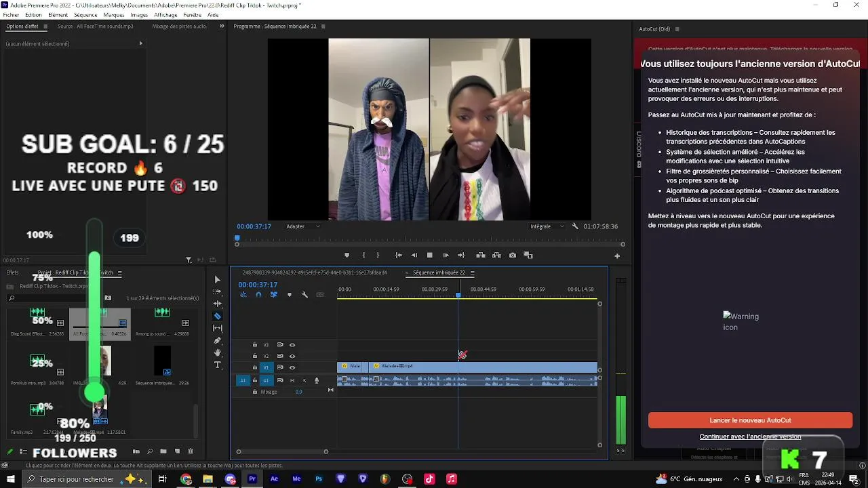
Task: Hide track V1 output eye
Action: (292, 367)
